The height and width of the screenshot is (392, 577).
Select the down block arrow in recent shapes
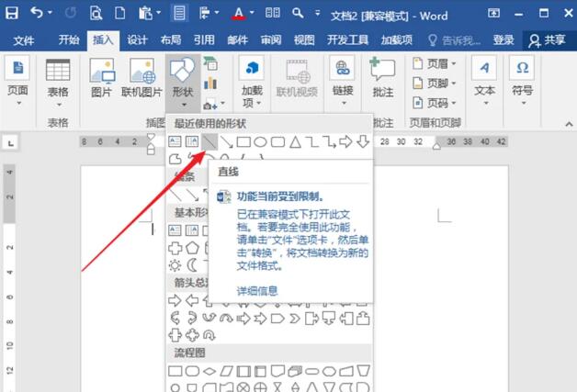[363, 141]
